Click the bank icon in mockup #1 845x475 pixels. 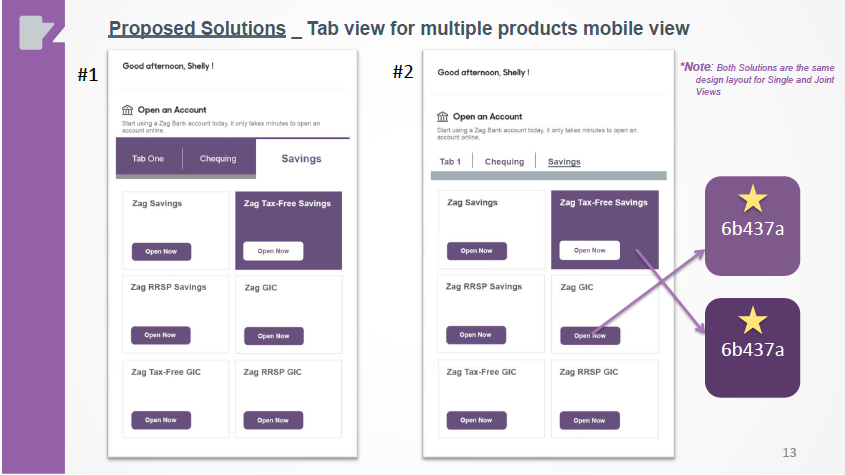(127, 110)
